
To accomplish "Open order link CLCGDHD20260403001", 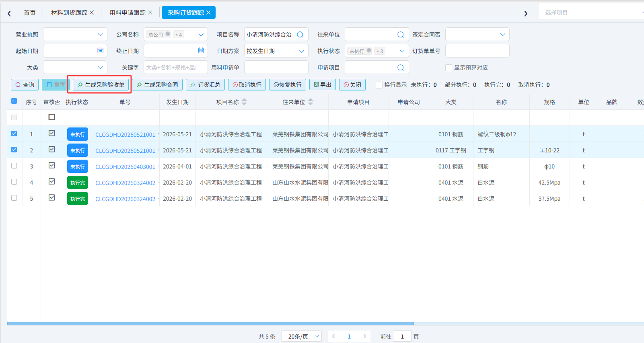I will [125, 166].
